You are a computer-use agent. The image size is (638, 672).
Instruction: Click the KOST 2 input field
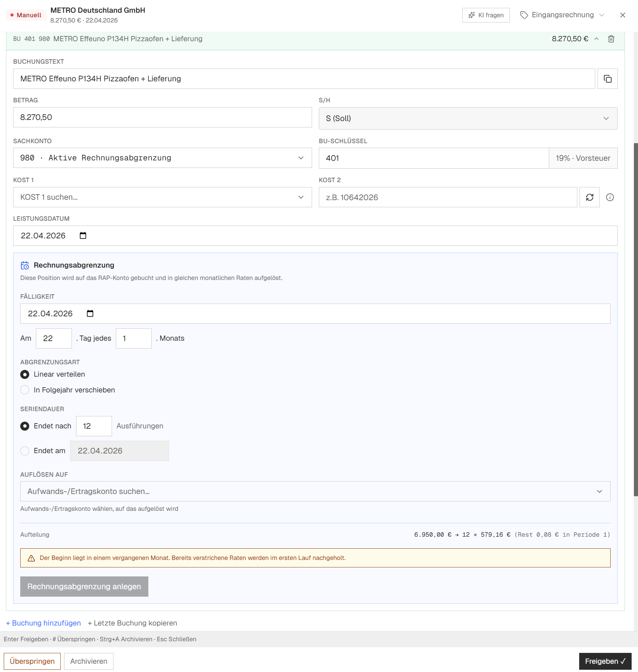[x=448, y=197]
